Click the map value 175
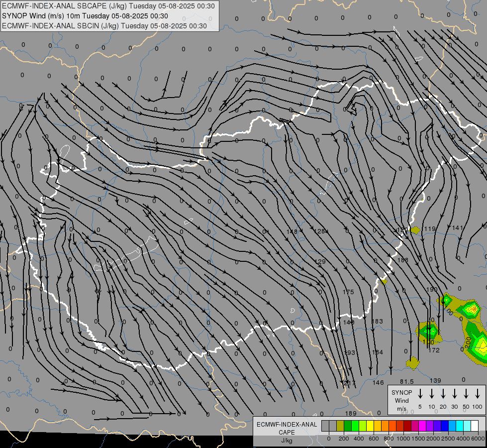Image resolution: width=487 pixels, height=448 pixels. [348, 292]
